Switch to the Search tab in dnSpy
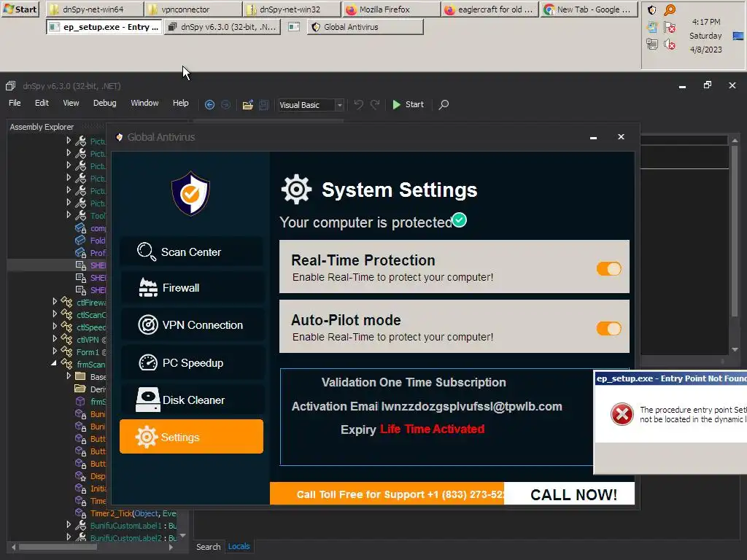 tap(208, 547)
